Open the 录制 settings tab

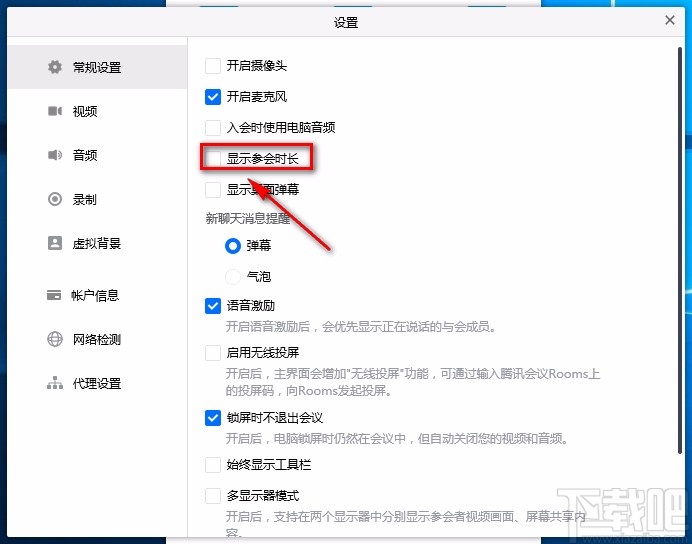coord(97,199)
